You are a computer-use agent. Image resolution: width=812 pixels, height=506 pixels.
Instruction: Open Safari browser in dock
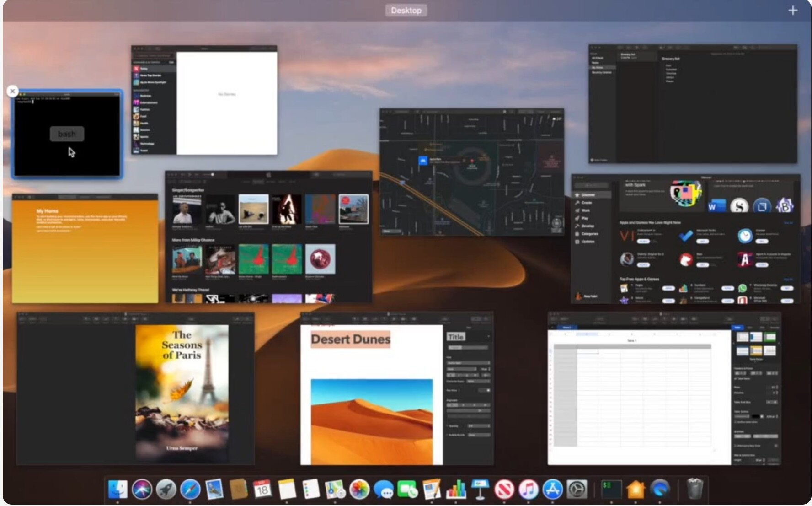pyautogui.click(x=190, y=490)
